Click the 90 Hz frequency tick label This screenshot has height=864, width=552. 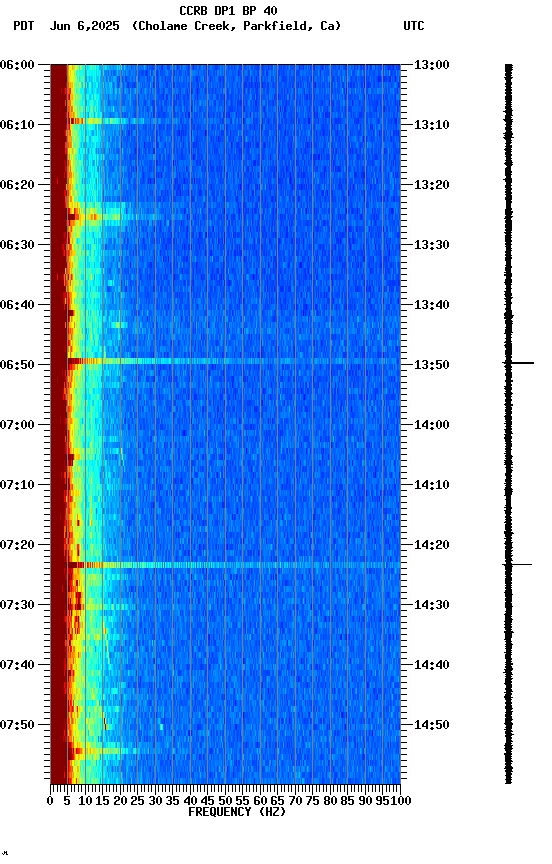tap(365, 801)
